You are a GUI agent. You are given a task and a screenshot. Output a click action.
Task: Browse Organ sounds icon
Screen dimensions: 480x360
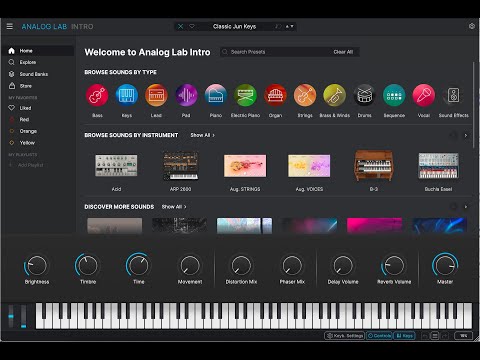(275, 95)
